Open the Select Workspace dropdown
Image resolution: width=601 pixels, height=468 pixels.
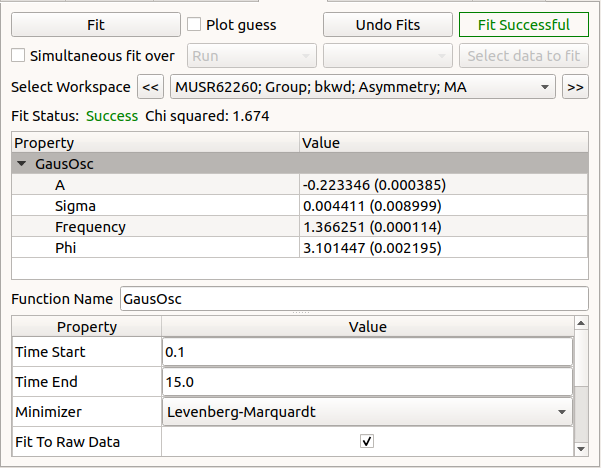pos(363,87)
